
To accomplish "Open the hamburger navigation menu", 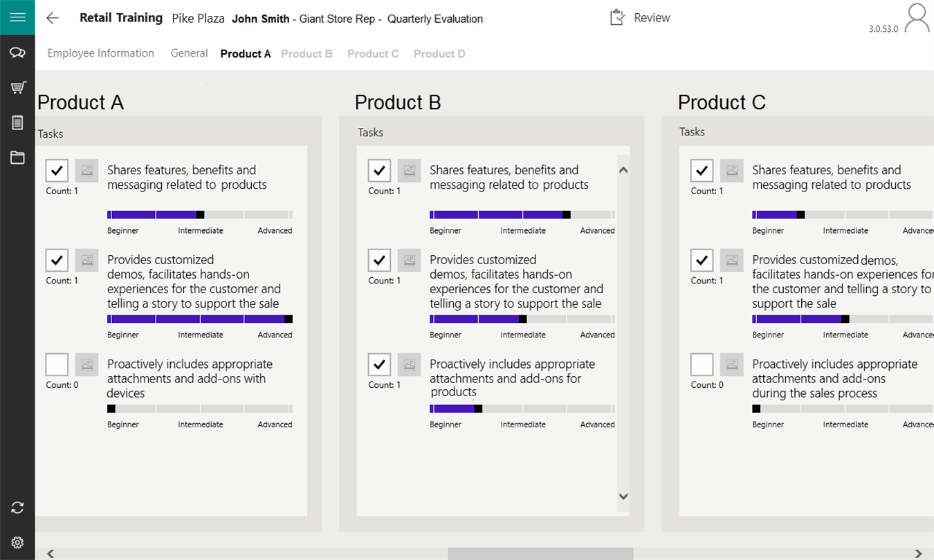I will [x=17, y=17].
